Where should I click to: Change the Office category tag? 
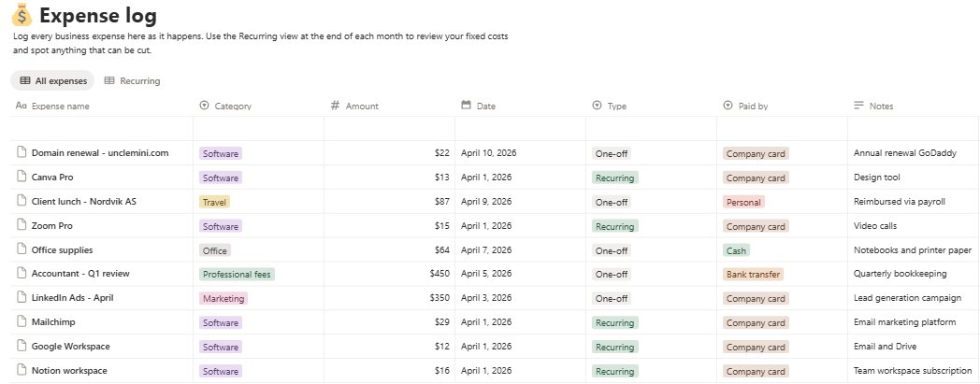[215, 250]
